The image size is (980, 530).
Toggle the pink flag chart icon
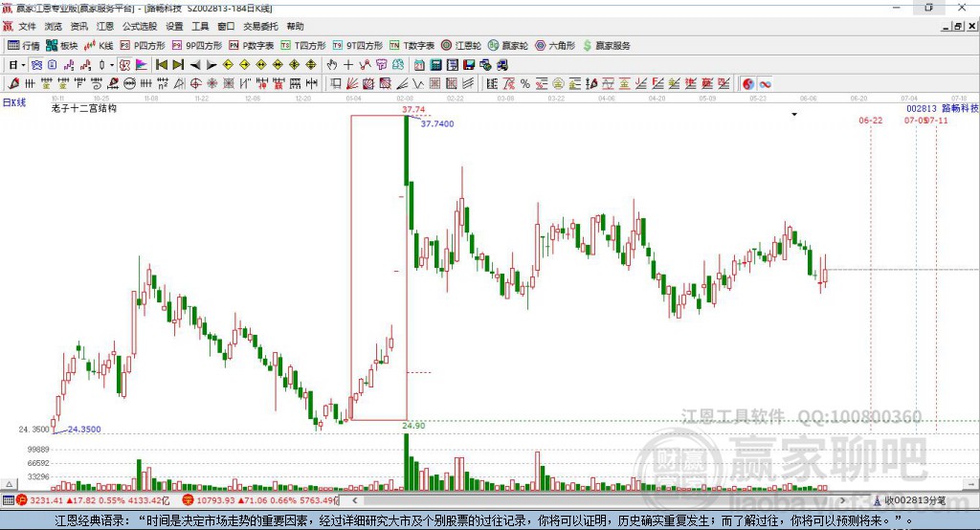tap(142, 65)
